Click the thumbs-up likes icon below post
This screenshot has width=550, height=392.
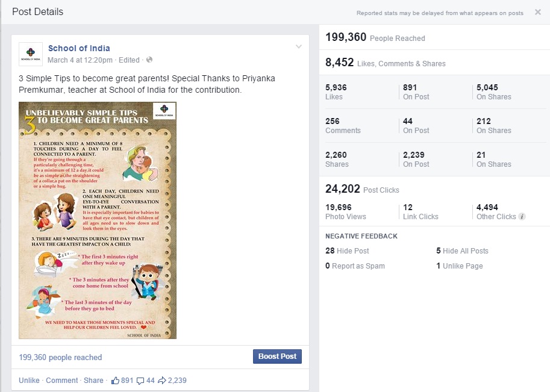115,381
